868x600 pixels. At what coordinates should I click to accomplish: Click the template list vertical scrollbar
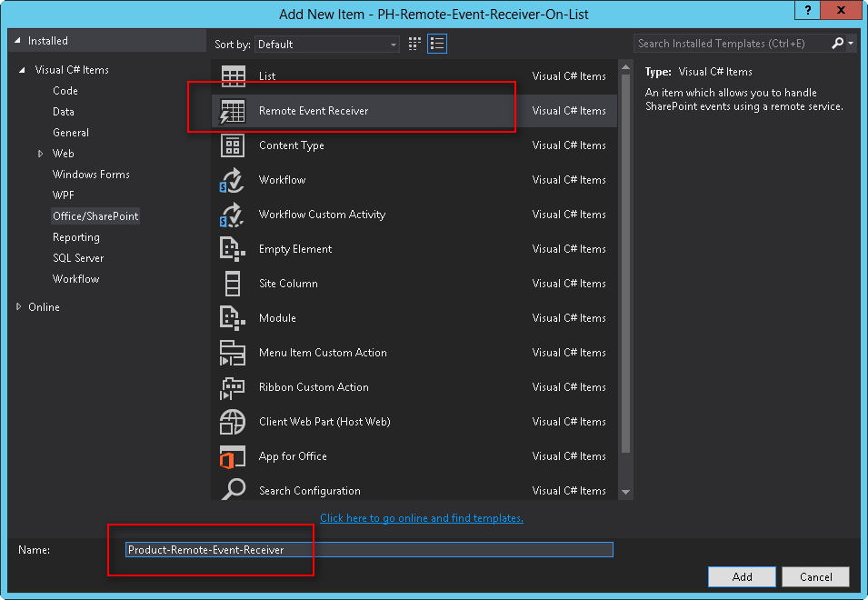tap(624, 273)
